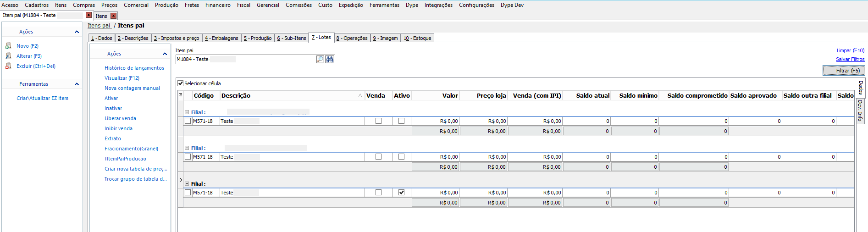Collapse the Ferramentas panel chevron
Image resolution: width=868 pixels, height=232 pixels.
(77, 84)
